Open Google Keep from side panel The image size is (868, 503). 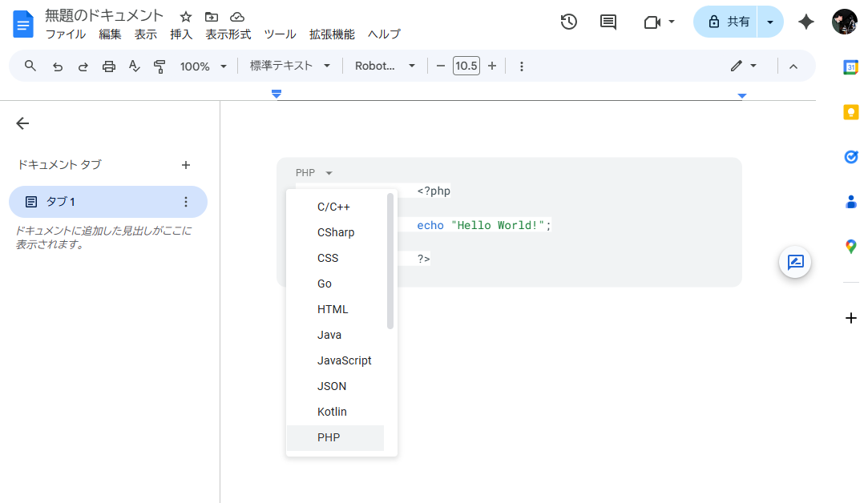851,112
